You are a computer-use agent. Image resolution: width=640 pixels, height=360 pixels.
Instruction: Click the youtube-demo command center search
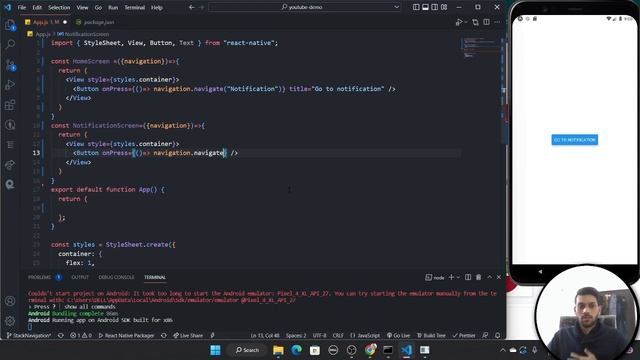(304, 7)
